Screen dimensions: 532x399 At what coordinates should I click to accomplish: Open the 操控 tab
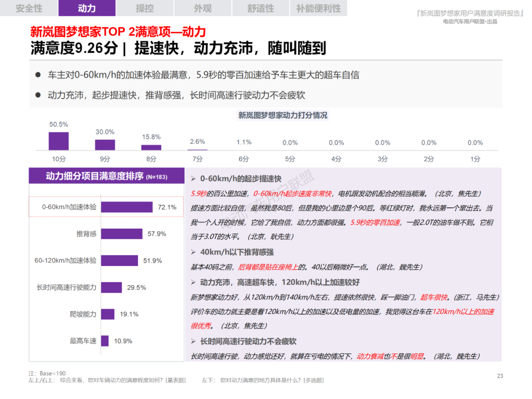(144, 8)
